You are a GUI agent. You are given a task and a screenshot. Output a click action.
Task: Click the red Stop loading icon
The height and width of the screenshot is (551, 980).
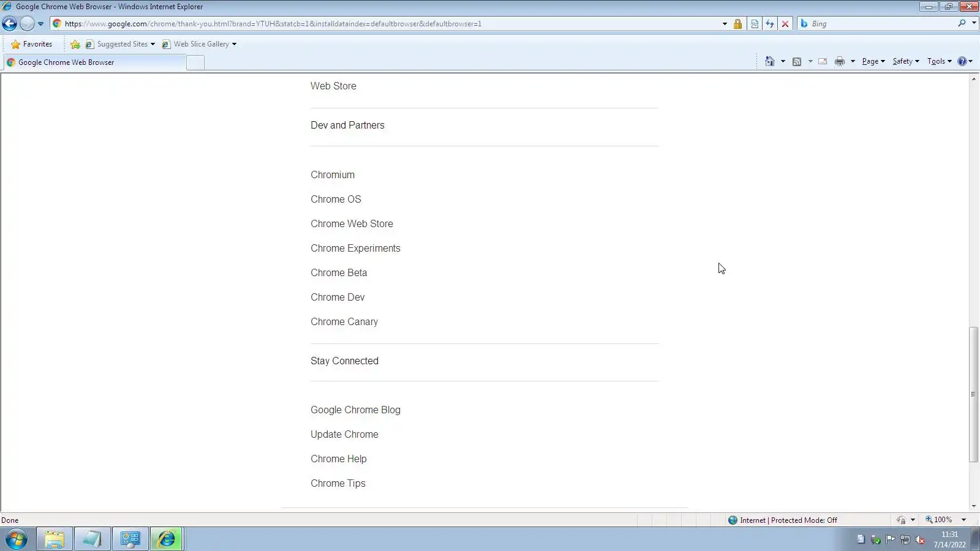coord(785,24)
